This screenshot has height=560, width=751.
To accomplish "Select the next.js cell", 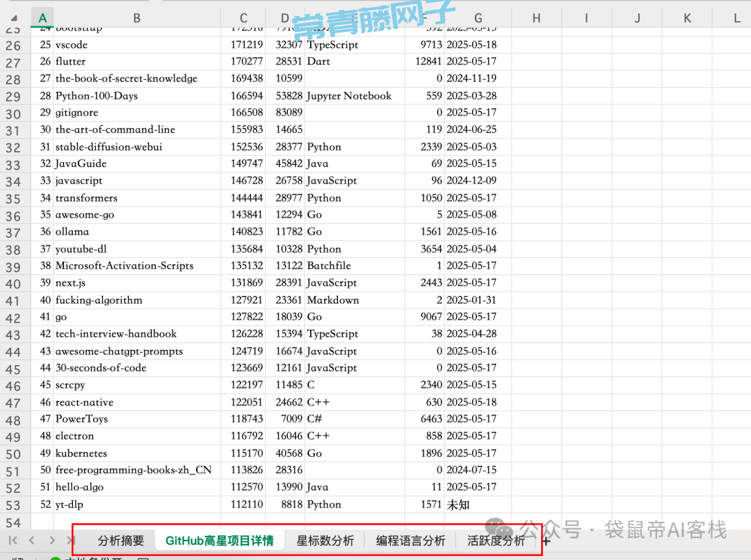I will point(137,282).
